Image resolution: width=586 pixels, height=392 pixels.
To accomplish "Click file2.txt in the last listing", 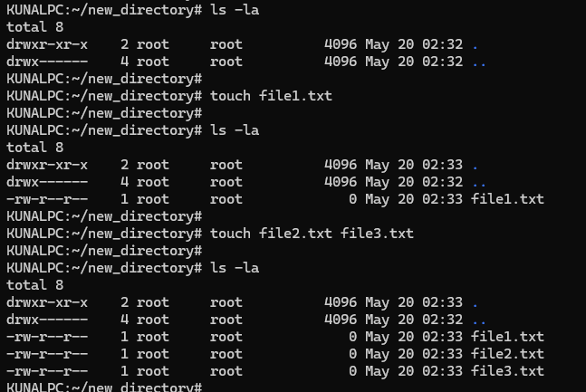I will click(x=507, y=354).
